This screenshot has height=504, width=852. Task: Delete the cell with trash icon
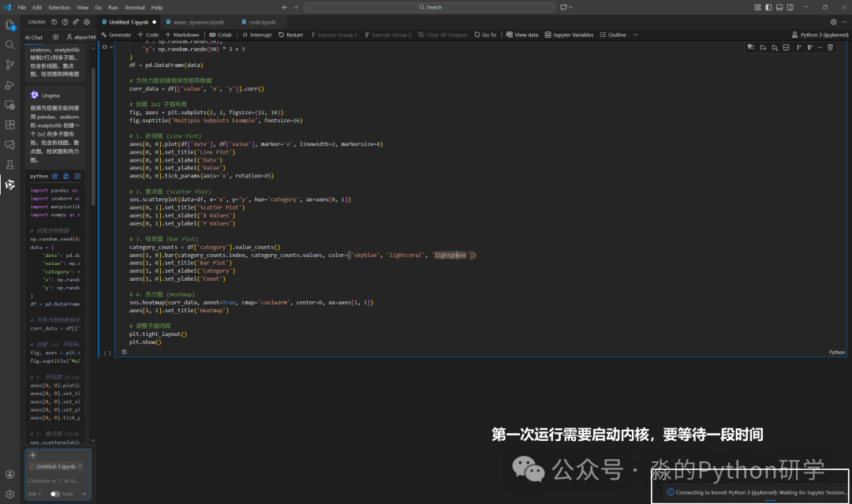830,47
